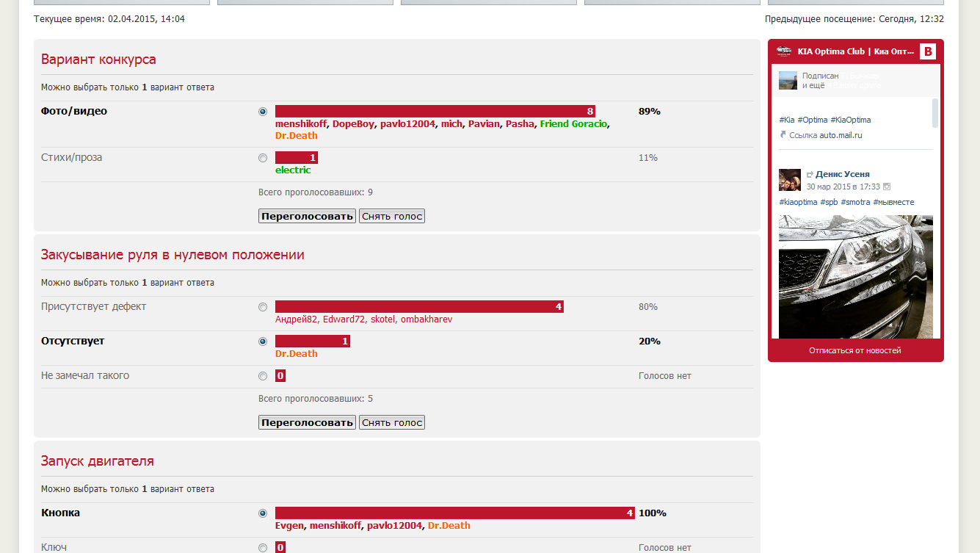Image resolution: width=980 pixels, height=553 pixels.
Task: Open the KIA Optima Club logo icon
Action: click(x=784, y=51)
